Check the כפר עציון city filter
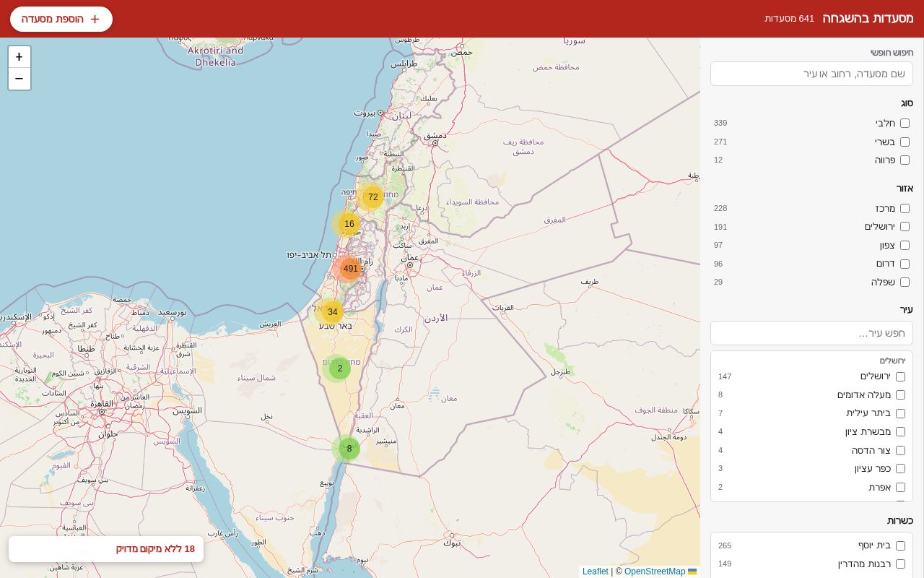Screen dimensions: 924x578 pos(900,469)
